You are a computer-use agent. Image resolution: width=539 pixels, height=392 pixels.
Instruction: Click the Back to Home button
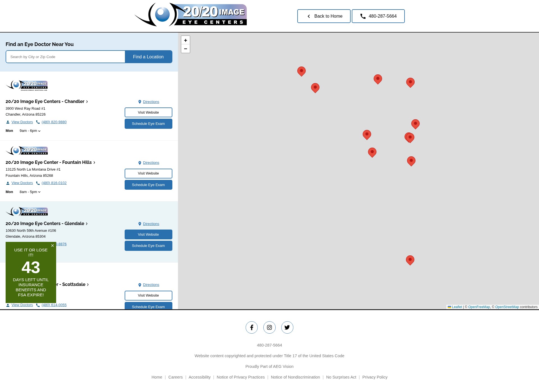click(324, 16)
